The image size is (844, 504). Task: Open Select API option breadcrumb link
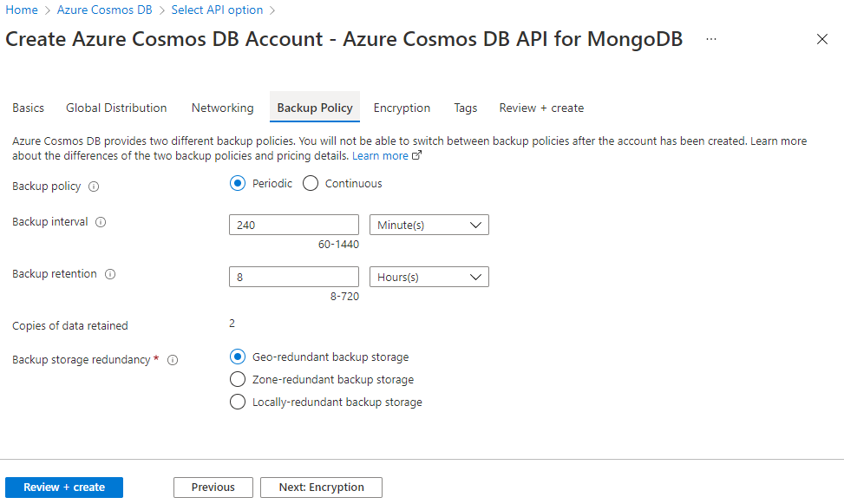point(217,10)
